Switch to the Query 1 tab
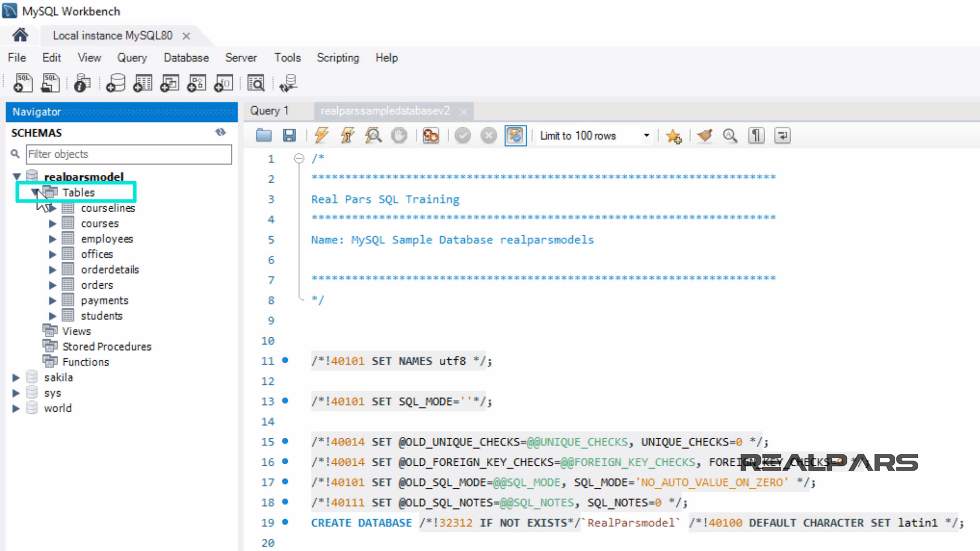The image size is (980, 551). 269,111
